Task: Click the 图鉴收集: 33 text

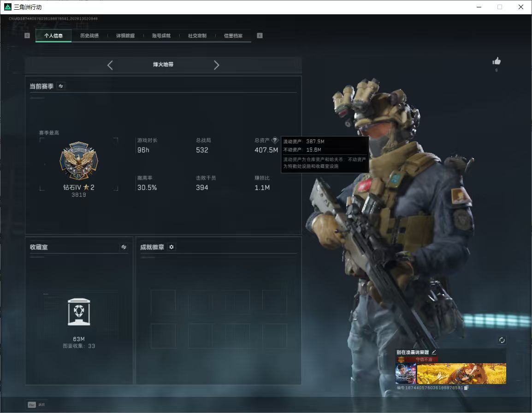Action: (79, 346)
